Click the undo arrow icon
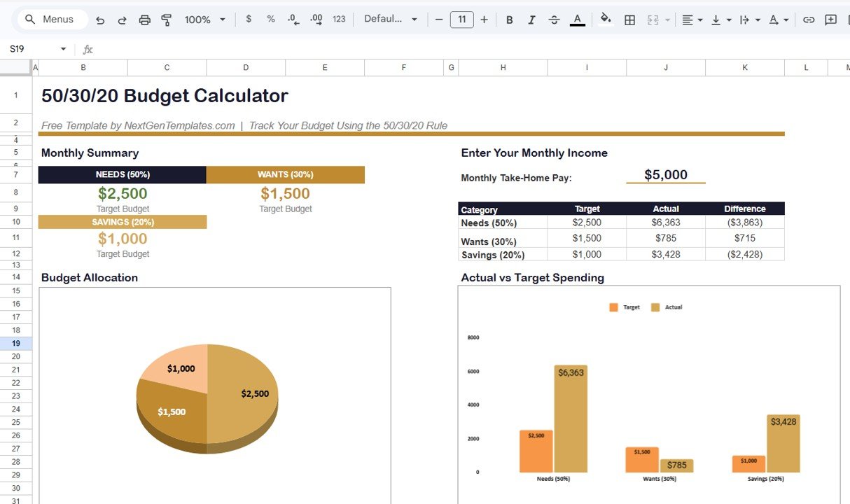Screen dimensions: 850x504 click(100, 20)
